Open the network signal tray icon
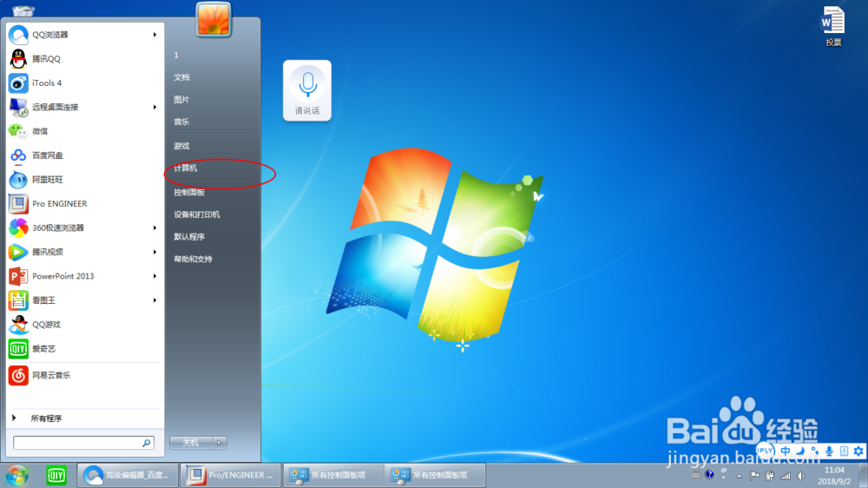868x488 pixels. coord(786,476)
